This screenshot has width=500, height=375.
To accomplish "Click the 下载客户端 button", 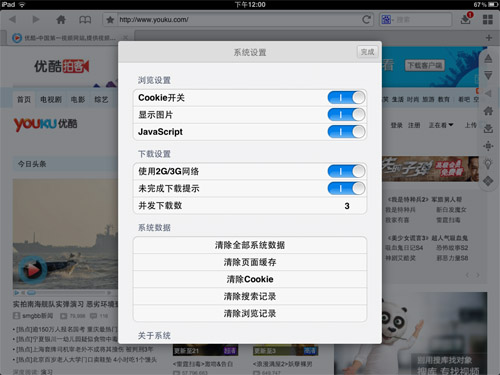I will click(x=424, y=65).
